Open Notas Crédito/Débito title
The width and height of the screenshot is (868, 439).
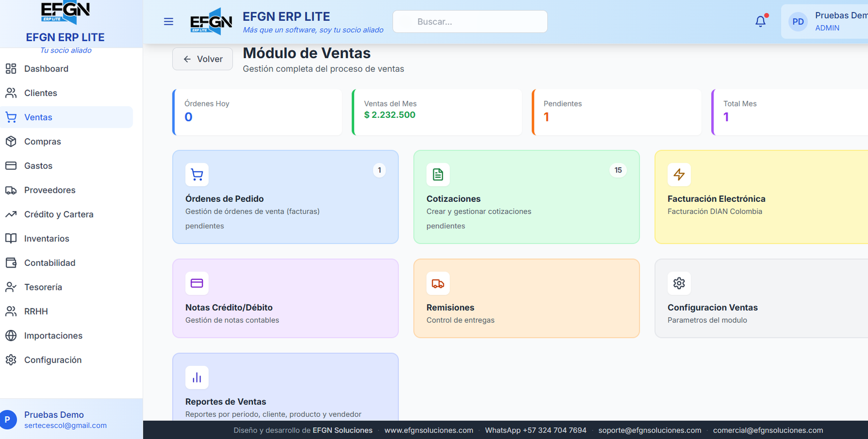click(229, 308)
